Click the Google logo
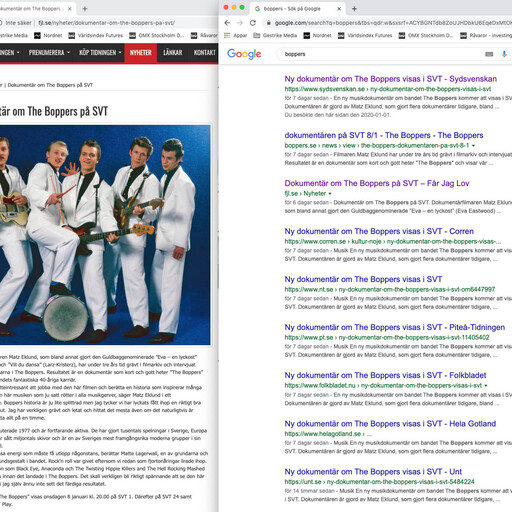 tap(244, 54)
